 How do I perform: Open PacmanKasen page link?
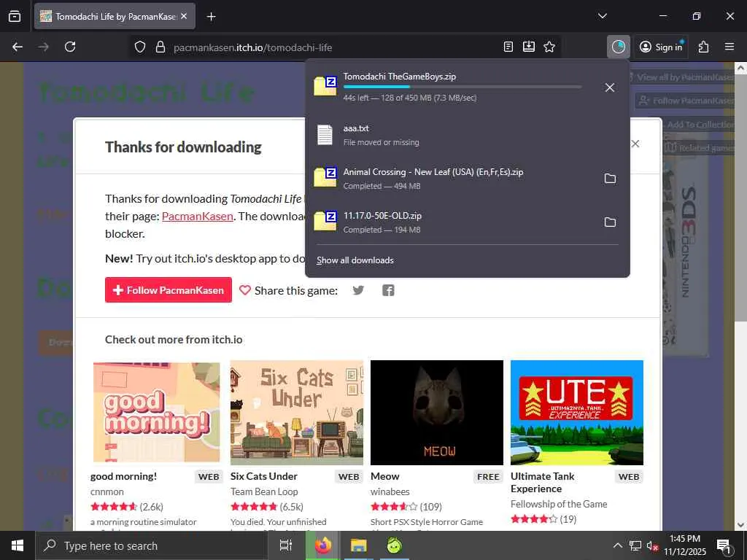[197, 216]
